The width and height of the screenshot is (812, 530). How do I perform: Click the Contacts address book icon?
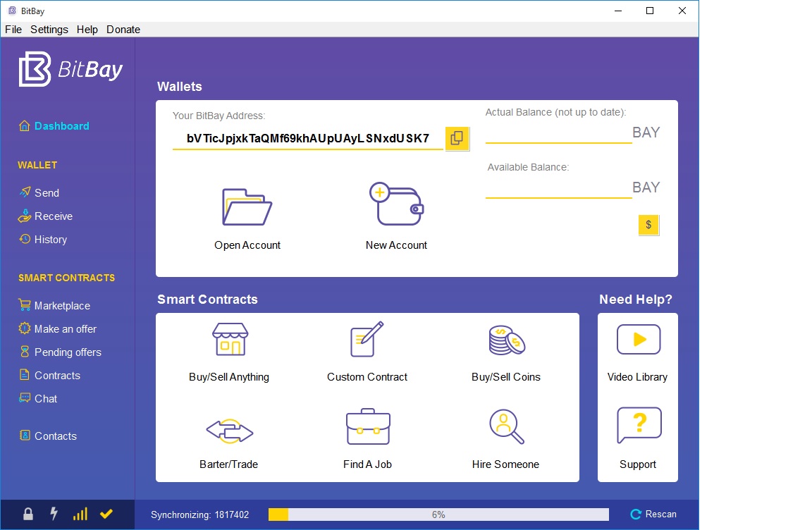click(x=25, y=436)
